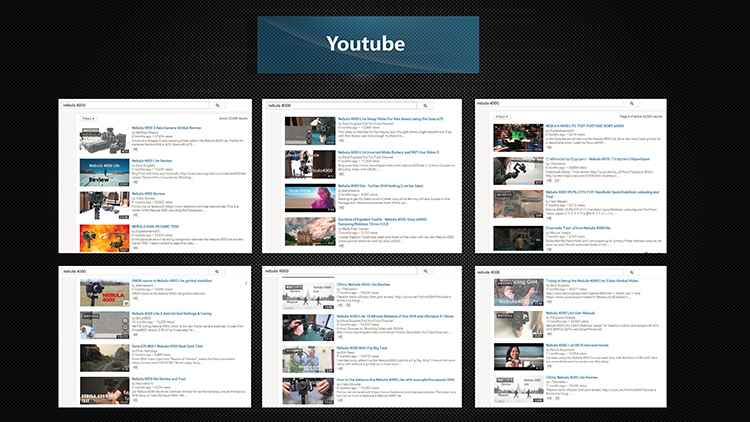This screenshot has width=750, height=422.
Task: Open 'Sony A7II IBIS + Nebula 4000 Real Case Test'
Action: coord(167,346)
